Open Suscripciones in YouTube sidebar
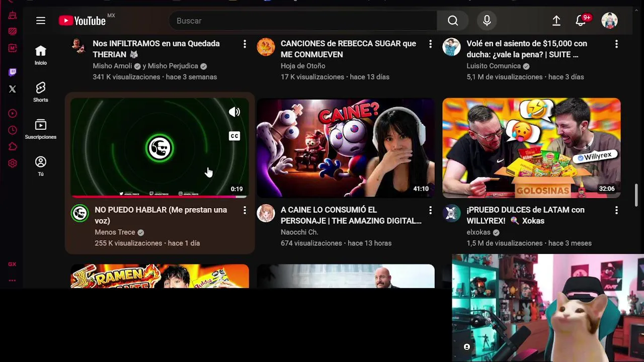The width and height of the screenshot is (644, 362). [x=41, y=129]
